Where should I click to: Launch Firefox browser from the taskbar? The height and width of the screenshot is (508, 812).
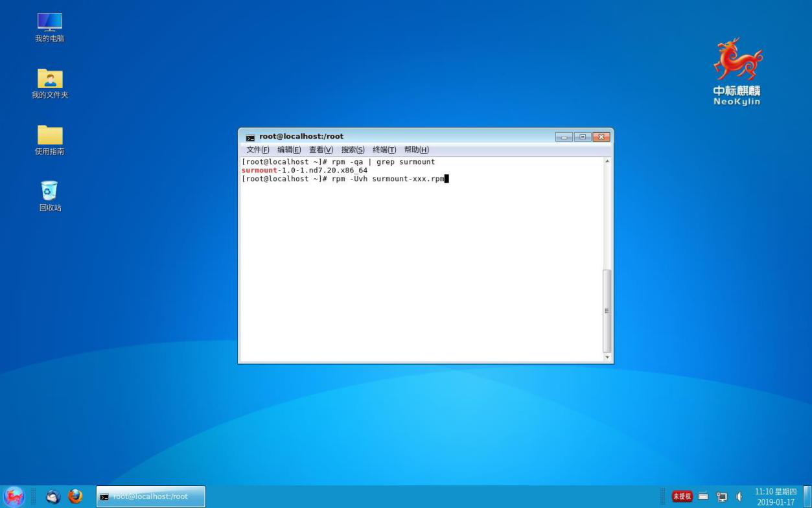(x=75, y=496)
